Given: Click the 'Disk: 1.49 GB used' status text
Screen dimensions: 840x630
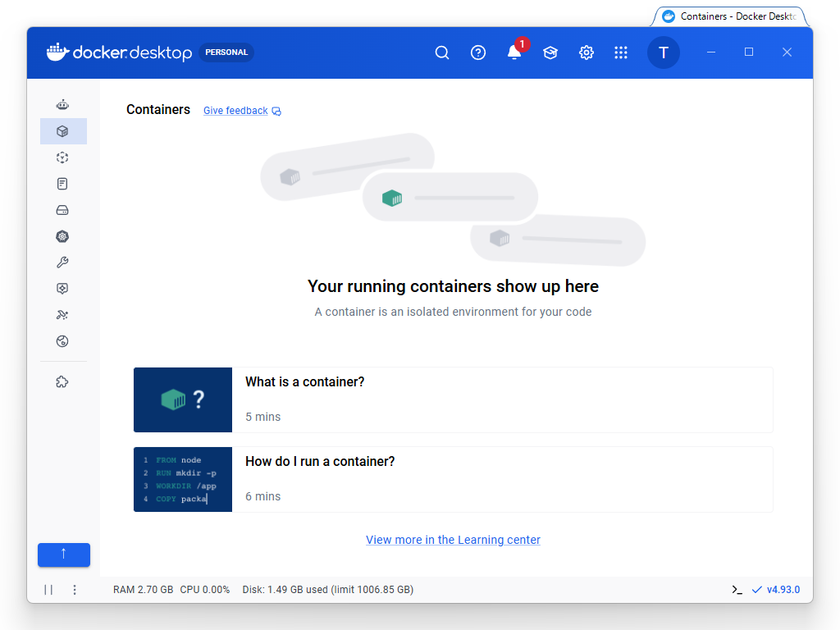Looking at the screenshot, I should [x=285, y=590].
